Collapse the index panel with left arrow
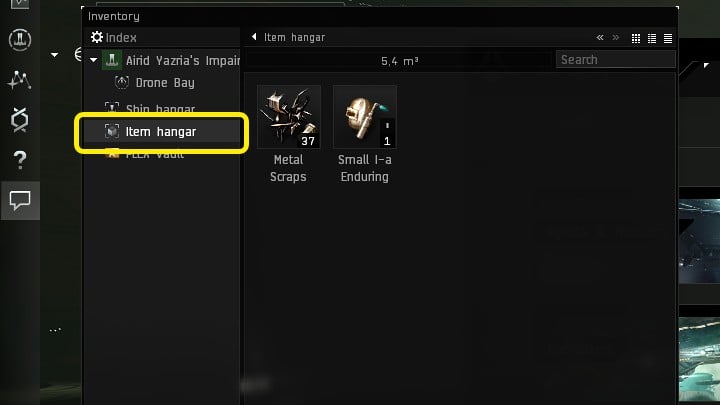The height and width of the screenshot is (405, 720). 254,37
